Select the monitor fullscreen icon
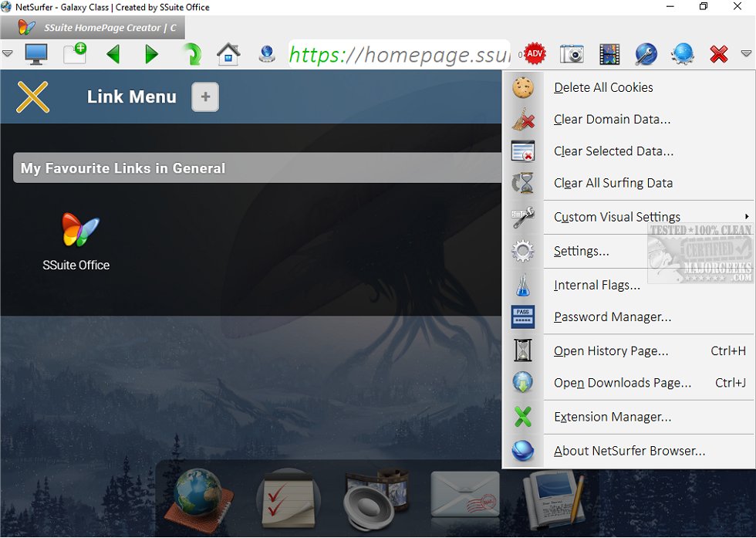This screenshot has width=756, height=538. pos(37,54)
